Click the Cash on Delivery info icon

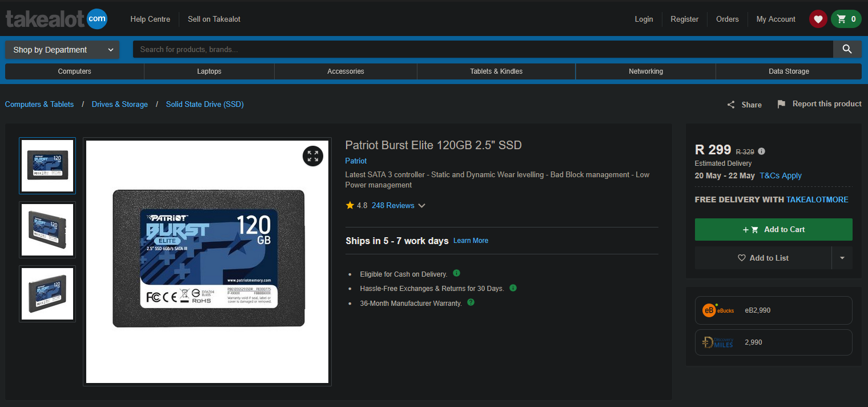456,273
